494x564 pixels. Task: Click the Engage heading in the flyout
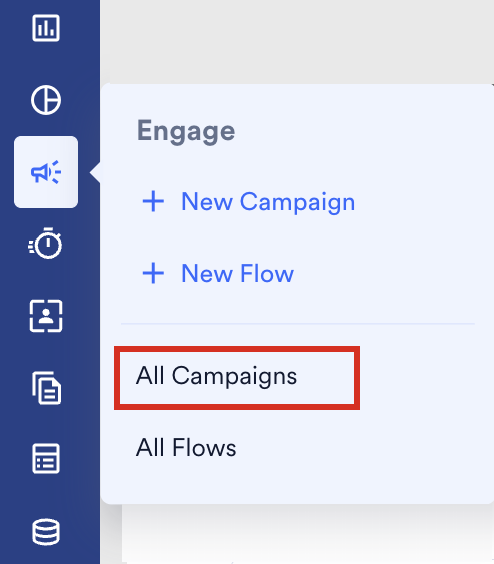(x=186, y=132)
